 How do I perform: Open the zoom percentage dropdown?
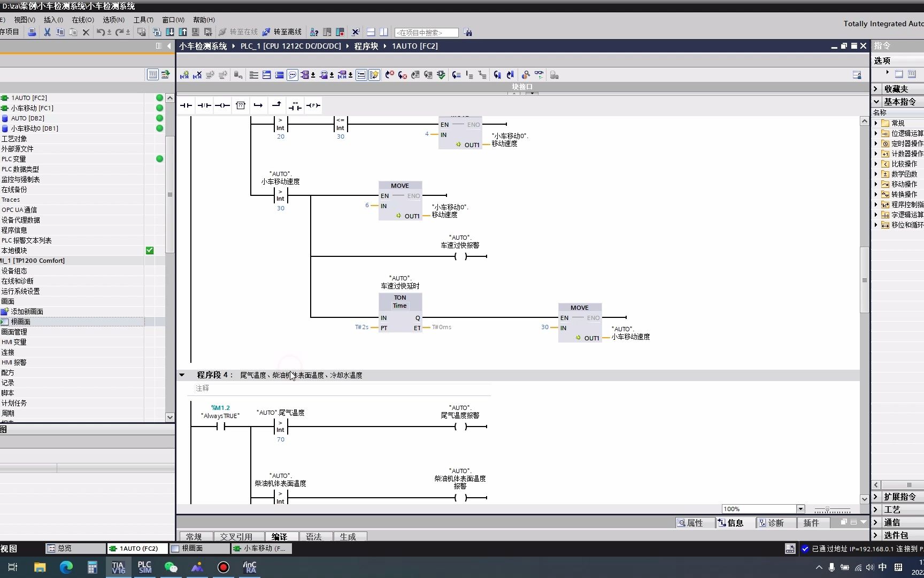[x=800, y=509]
